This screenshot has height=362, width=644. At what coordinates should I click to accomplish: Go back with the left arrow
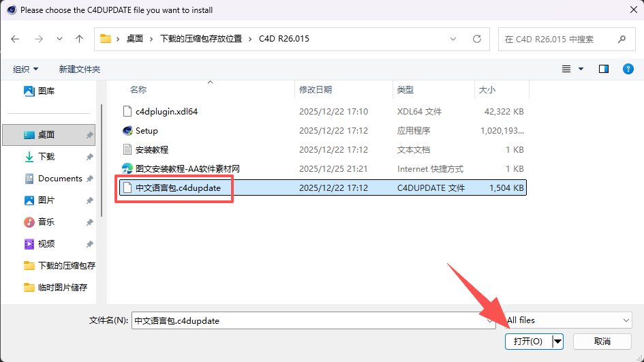pos(15,39)
